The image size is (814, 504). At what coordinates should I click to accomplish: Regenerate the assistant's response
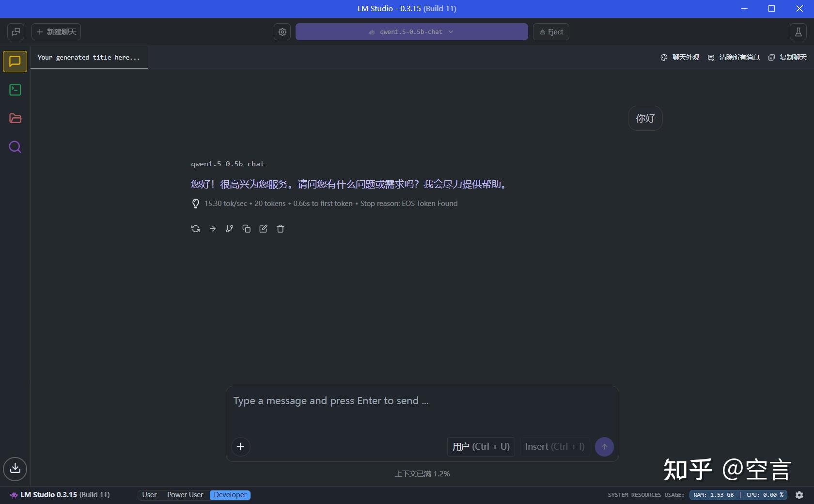pos(195,229)
